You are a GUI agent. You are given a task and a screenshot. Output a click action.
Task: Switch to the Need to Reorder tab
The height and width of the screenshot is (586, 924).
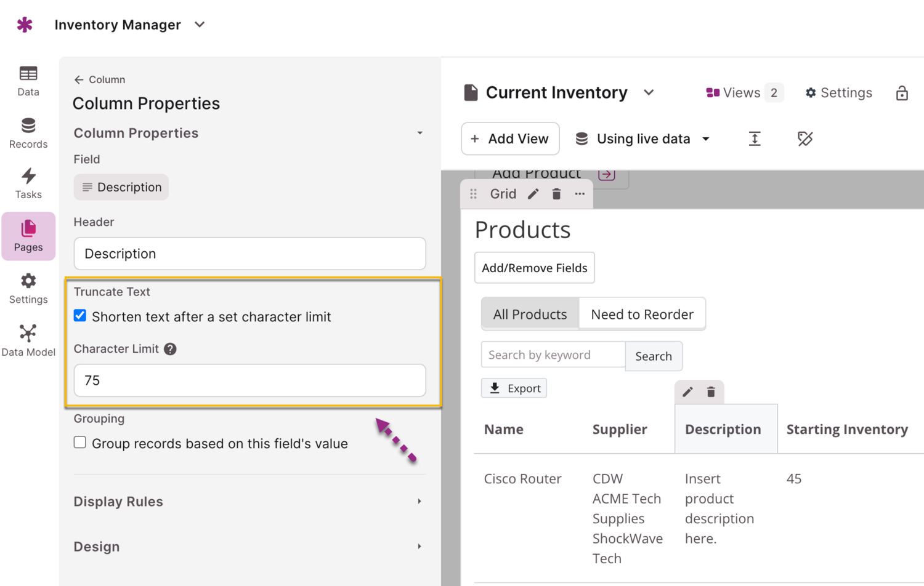click(x=642, y=315)
